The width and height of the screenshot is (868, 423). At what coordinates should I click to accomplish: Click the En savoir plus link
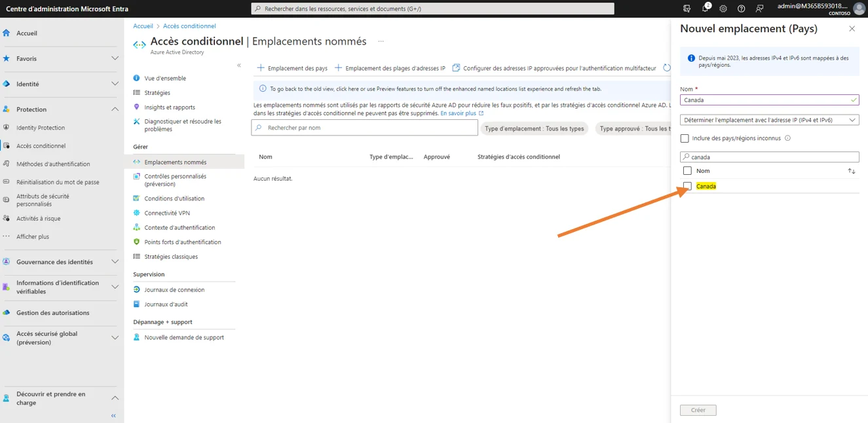pyautogui.click(x=459, y=113)
